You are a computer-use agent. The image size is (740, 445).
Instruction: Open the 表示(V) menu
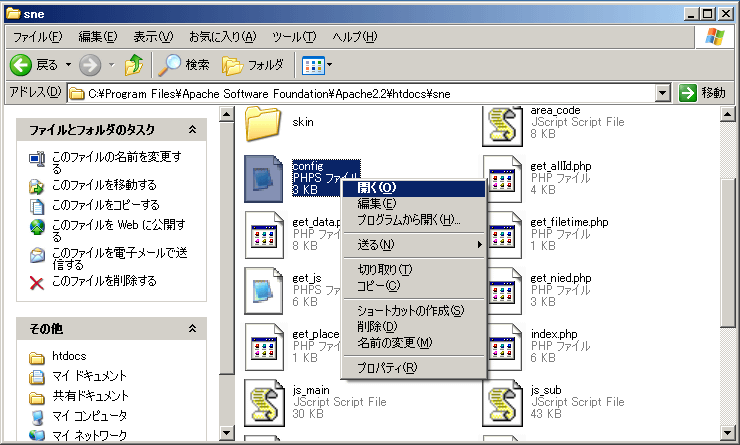153,37
